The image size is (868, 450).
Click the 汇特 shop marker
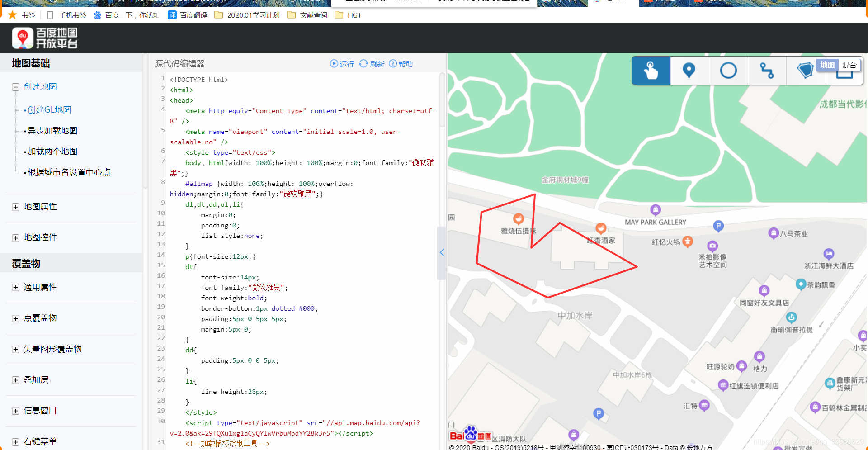point(704,405)
